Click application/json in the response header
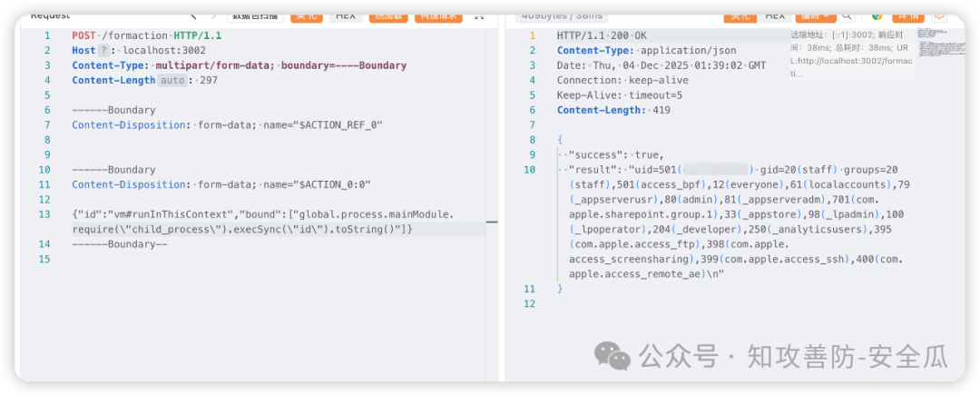This screenshot has width=980, height=396. [688, 51]
